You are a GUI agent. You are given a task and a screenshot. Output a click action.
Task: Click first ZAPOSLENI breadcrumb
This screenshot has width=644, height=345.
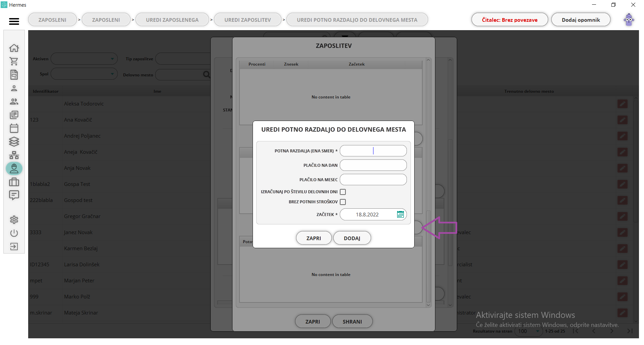coord(52,20)
